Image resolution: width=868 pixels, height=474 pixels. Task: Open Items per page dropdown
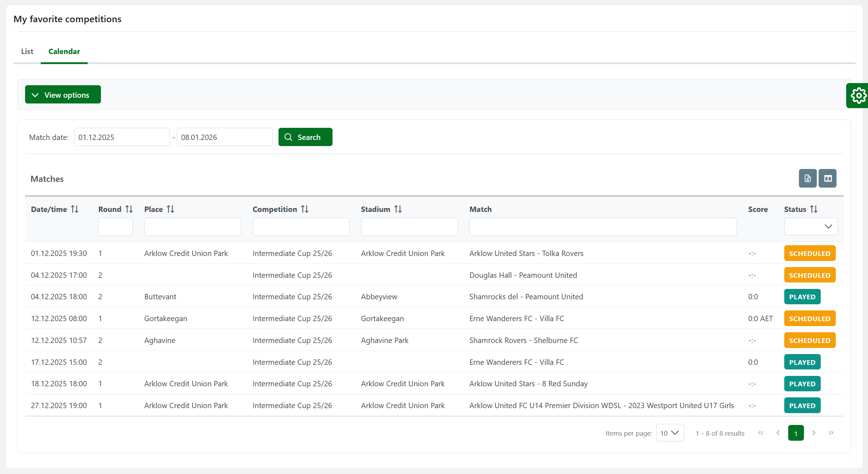(x=670, y=433)
